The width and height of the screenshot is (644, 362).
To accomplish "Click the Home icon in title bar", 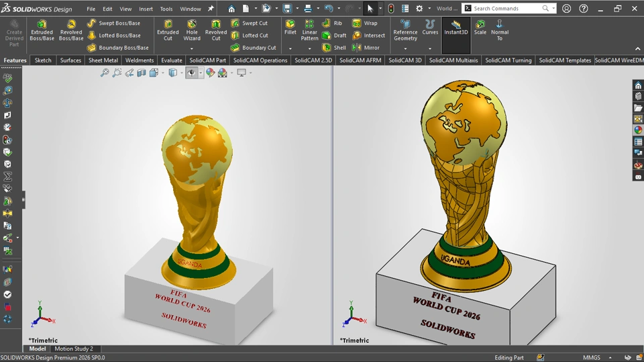I will coord(231,8).
